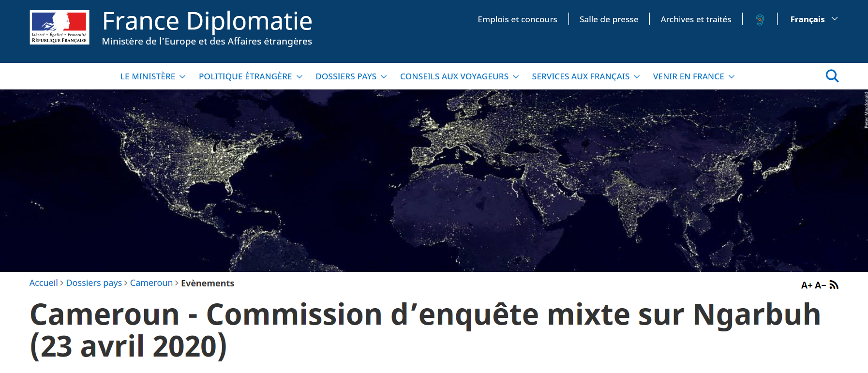Click the night-time world map banner

434,180
